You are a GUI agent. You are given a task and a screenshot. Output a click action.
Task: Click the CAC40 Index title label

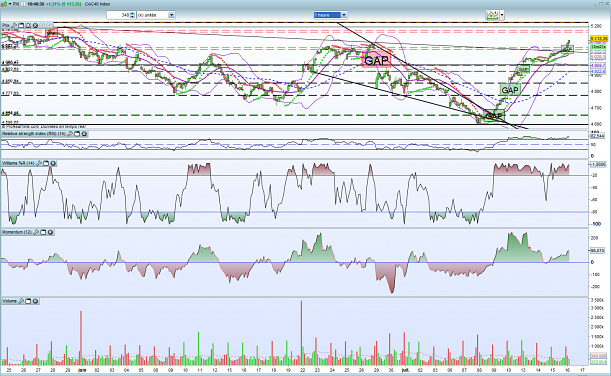[97, 4]
